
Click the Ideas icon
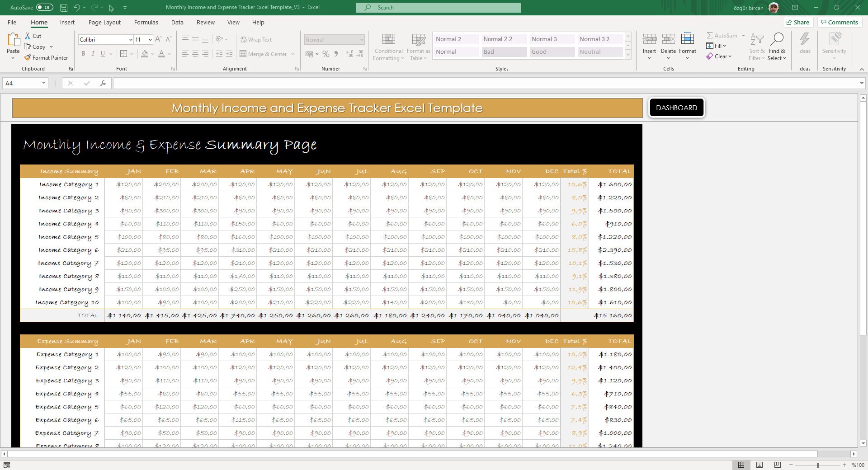[x=804, y=45]
